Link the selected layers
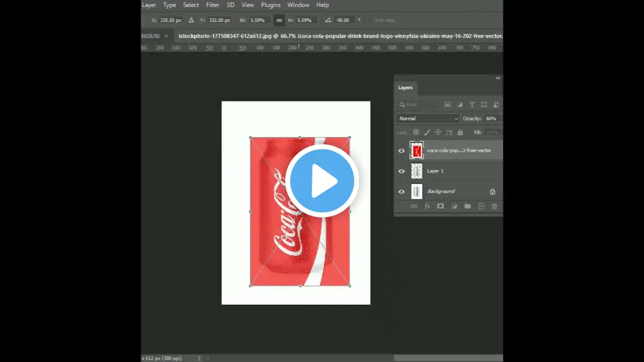Image resolution: width=644 pixels, height=362 pixels. [x=414, y=206]
